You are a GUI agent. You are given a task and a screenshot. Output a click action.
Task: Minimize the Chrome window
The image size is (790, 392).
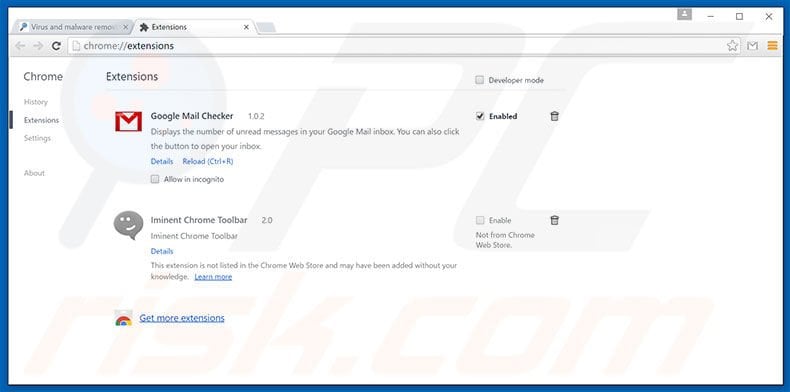tap(711, 17)
